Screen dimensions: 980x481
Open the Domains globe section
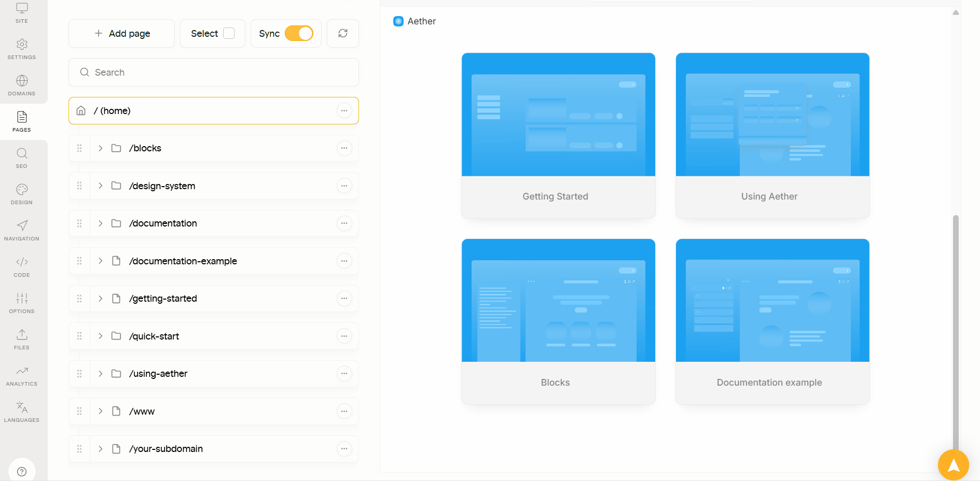tap(22, 86)
